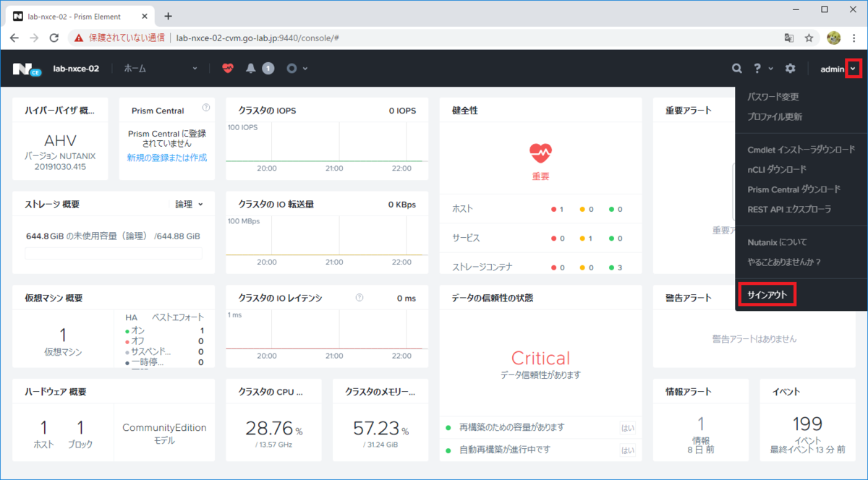Click the translate page icon
This screenshot has width=868, height=480.
(x=789, y=38)
